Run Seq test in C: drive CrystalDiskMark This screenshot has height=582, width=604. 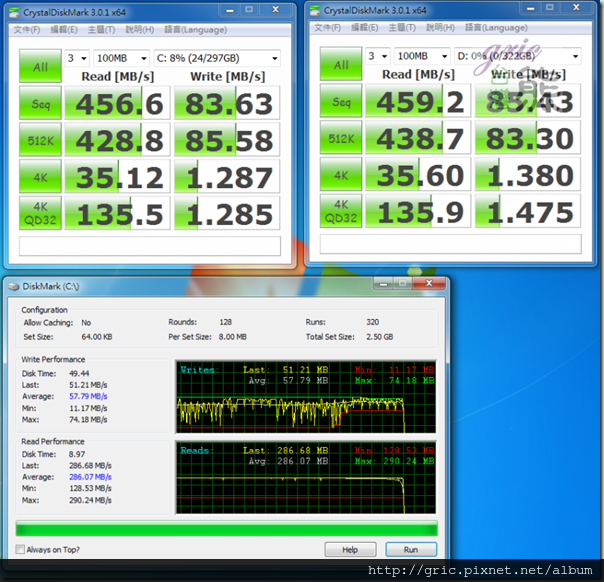pyautogui.click(x=40, y=103)
